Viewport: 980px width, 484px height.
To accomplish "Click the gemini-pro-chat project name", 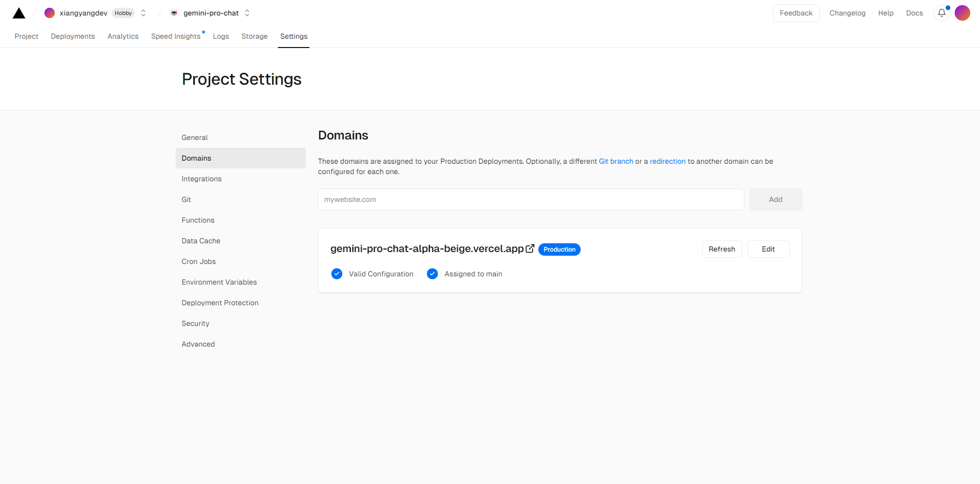I will (211, 13).
